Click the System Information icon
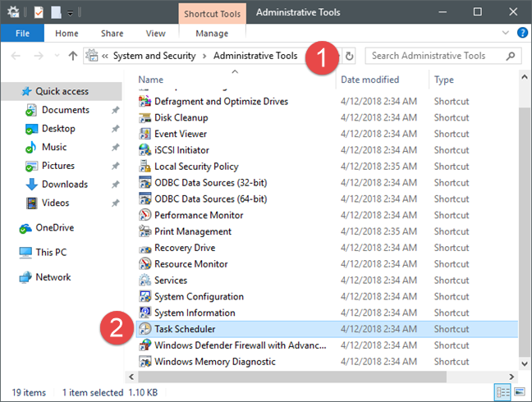The width and height of the screenshot is (532, 402). [144, 313]
